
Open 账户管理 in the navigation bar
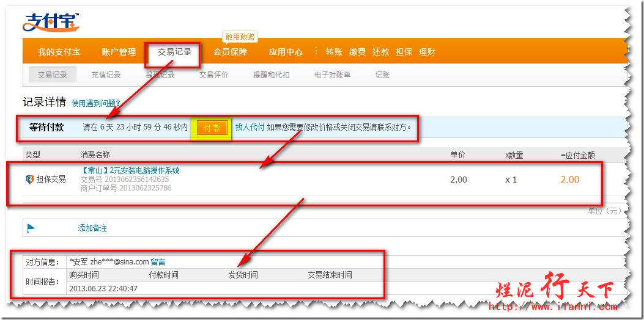click(119, 52)
